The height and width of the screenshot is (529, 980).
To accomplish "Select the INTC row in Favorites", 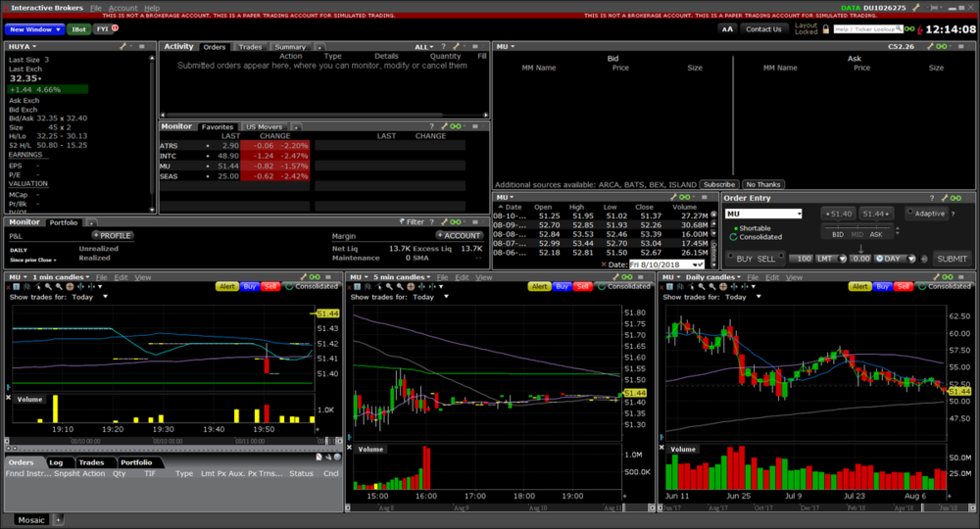I will [x=234, y=156].
